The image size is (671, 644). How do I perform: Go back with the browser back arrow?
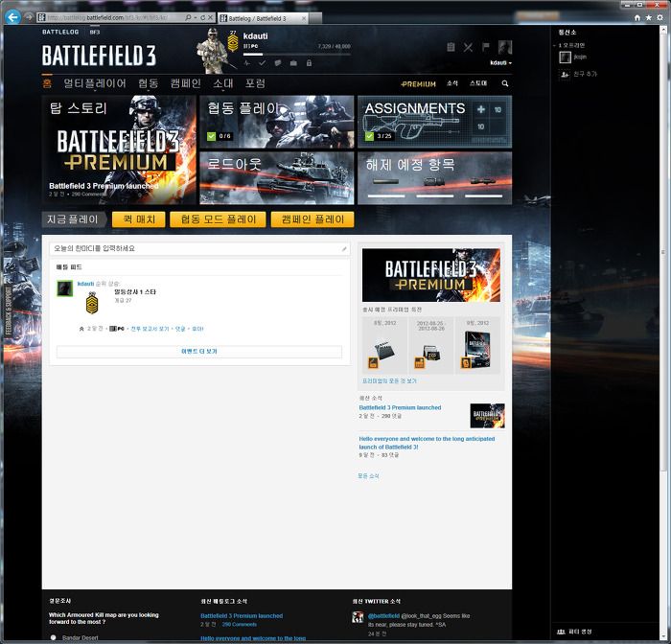(x=13, y=17)
